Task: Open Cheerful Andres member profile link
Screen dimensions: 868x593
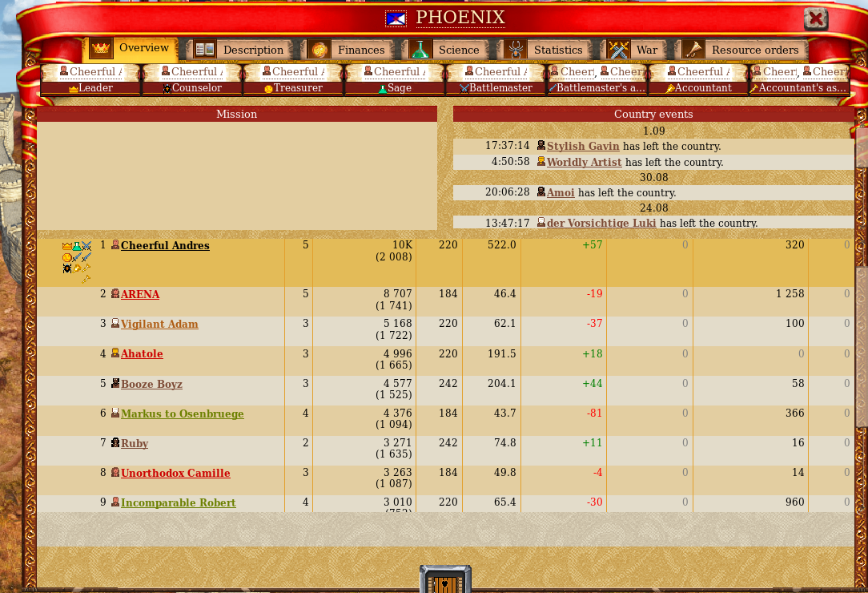Action: click(165, 245)
